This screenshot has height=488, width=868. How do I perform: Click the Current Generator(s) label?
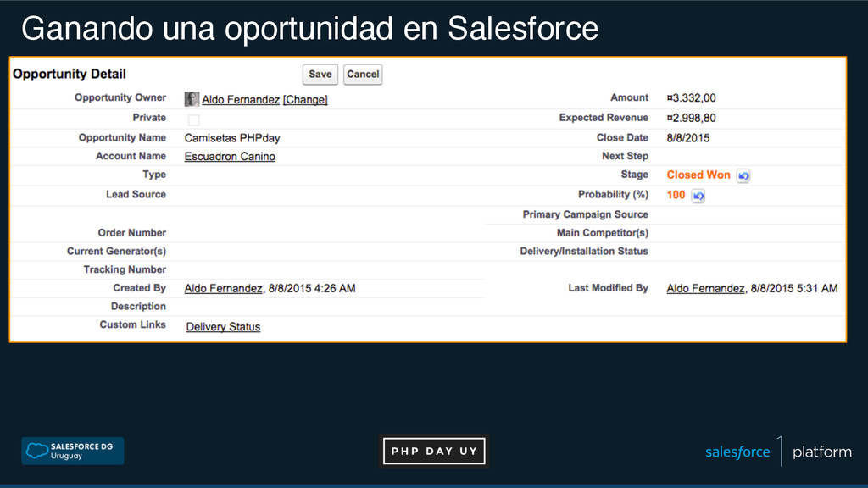pos(116,251)
